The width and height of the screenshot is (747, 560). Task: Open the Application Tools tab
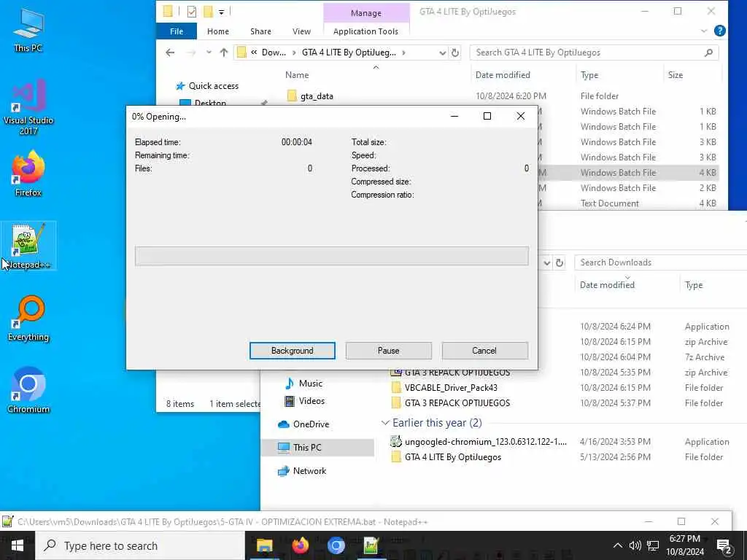click(x=365, y=31)
